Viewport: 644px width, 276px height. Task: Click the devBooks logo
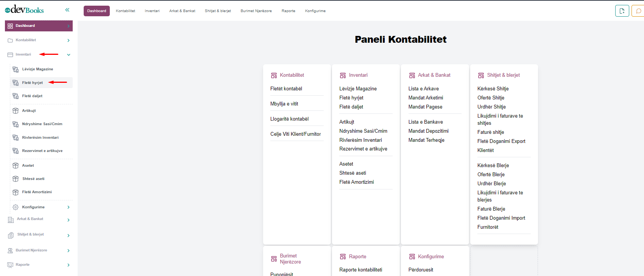tap(25, 10)
